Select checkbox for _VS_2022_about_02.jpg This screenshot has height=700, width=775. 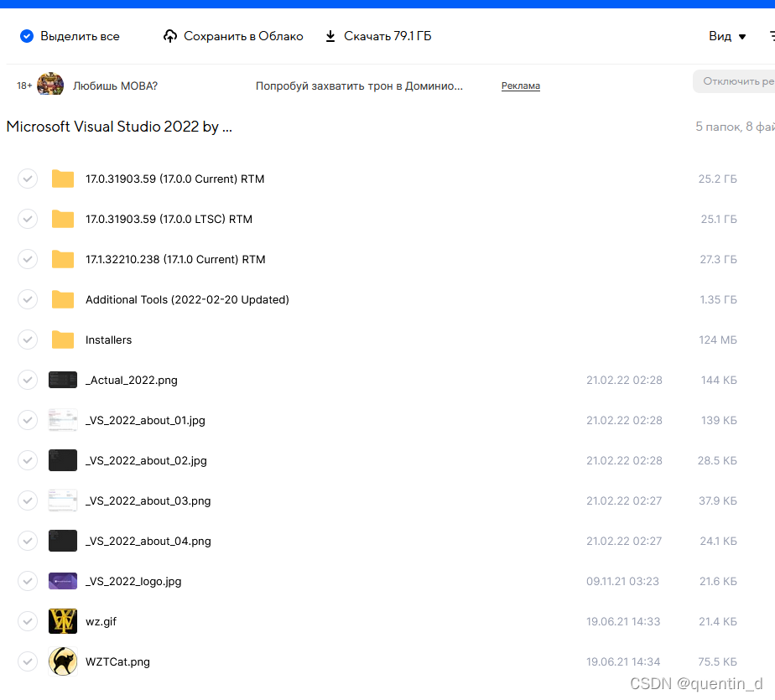28,460
